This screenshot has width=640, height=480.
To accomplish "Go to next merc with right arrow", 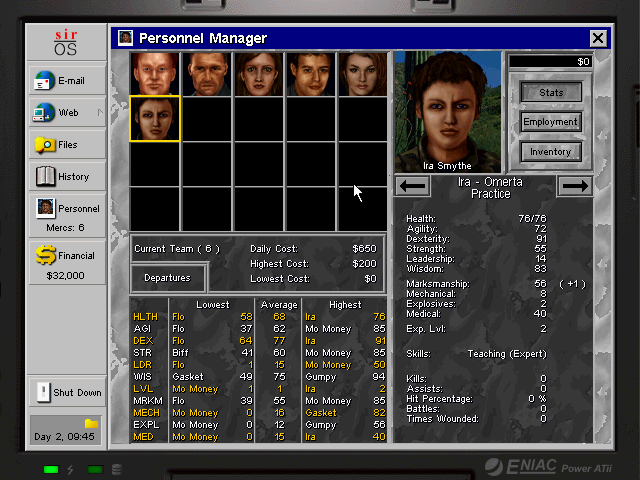I will click(575, 186).
